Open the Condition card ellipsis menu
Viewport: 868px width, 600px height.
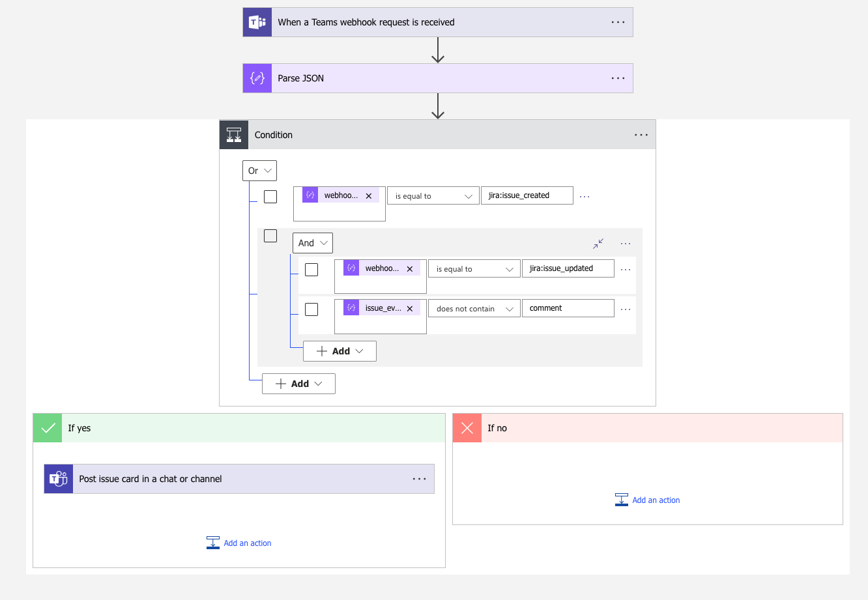(x=641, y=134)
